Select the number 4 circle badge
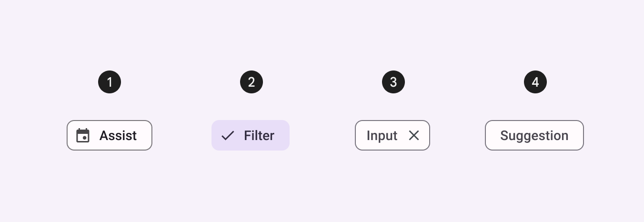The height and width of the screenshot is (222, 644). pyautogui.click(x=535, y=82)
